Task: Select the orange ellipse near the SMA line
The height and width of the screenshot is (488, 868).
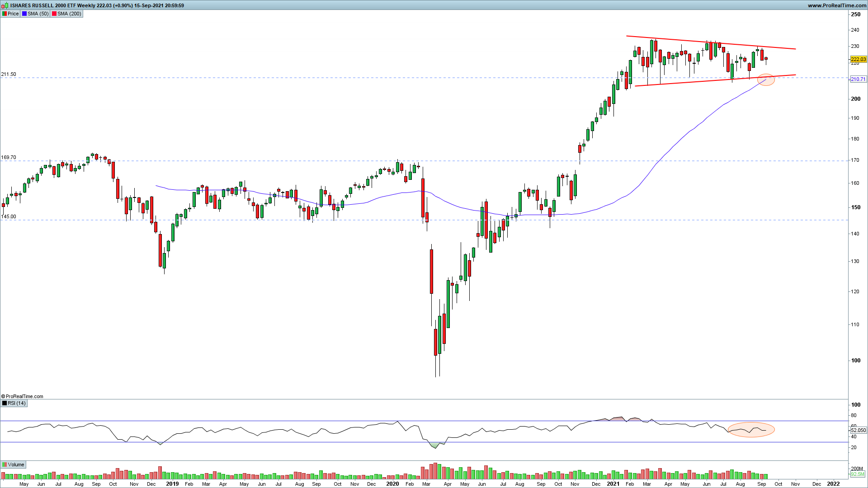Action: point(766,80)
